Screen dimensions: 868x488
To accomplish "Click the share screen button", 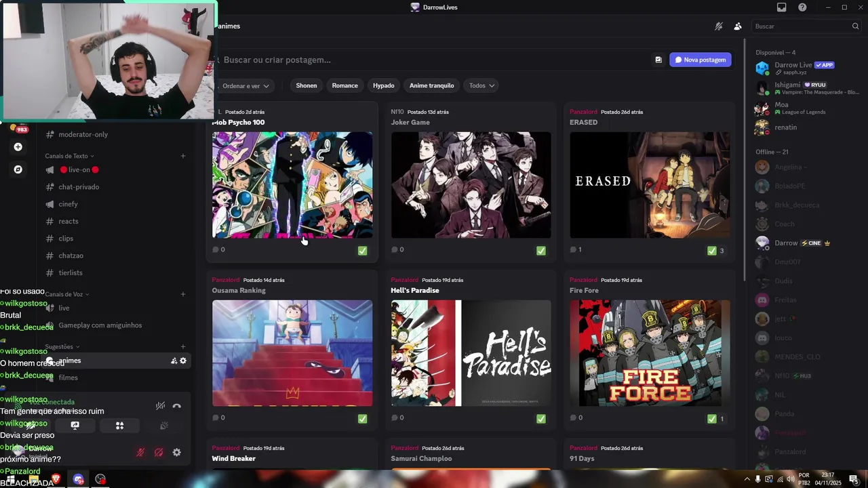I will pyautogui.click(x=75, y=426).
